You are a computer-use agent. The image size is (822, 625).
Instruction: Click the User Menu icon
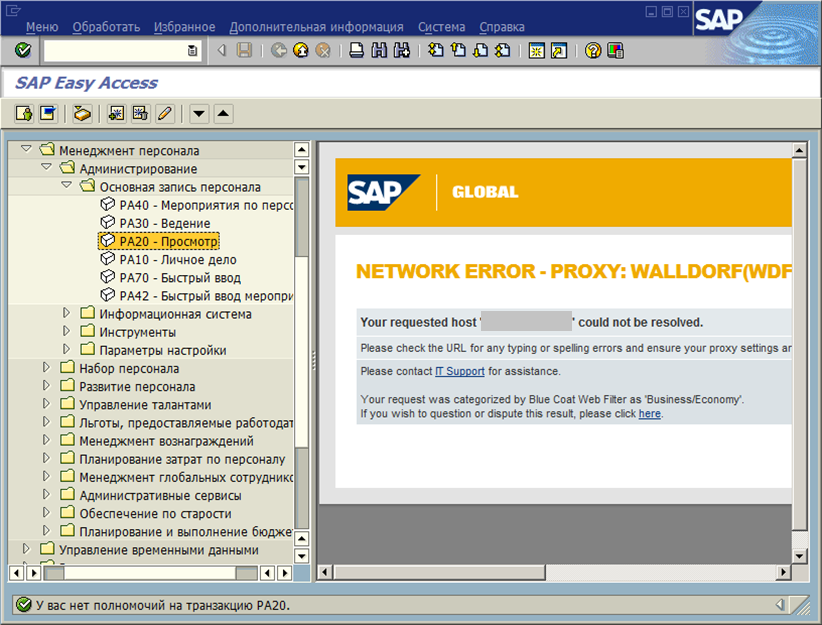(24, 113)
